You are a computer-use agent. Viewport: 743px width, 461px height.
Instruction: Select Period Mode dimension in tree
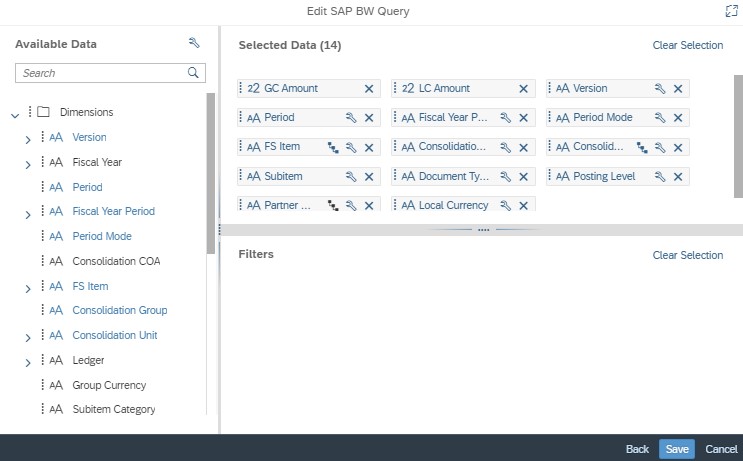point(102,236)
